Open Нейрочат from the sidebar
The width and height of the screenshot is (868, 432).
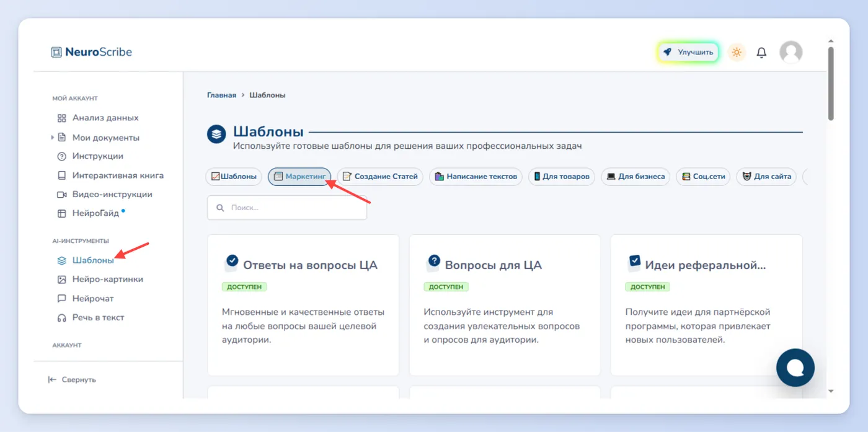[86, 298]
